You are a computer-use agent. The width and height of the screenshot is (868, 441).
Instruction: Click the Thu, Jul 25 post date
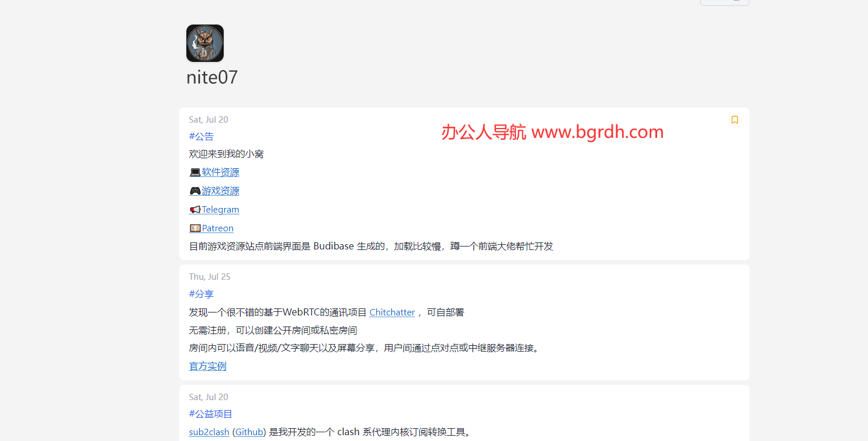point(210,277)
